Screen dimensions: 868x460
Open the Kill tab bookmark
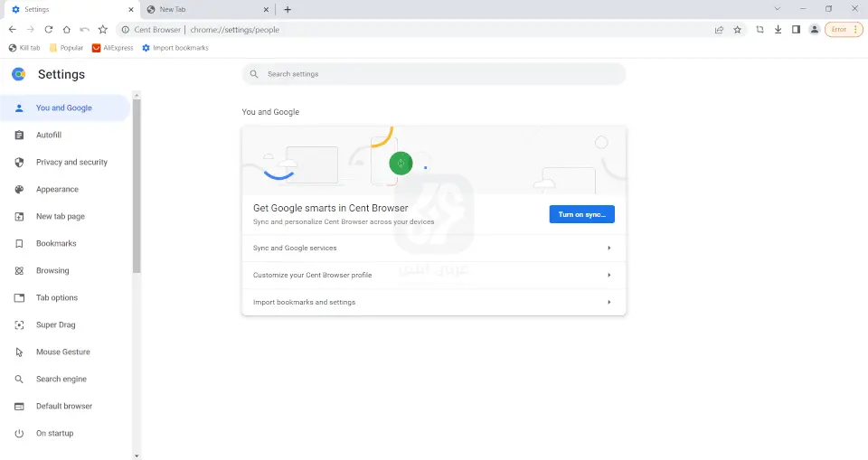coord(24,48)
